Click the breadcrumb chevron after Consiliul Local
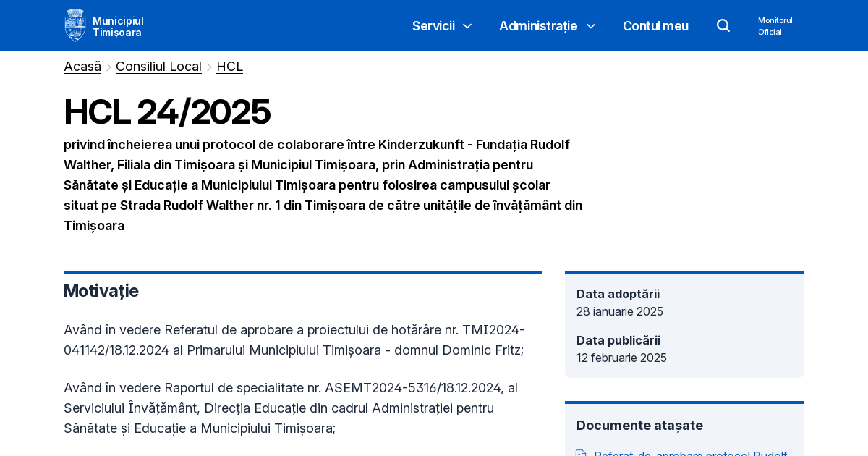 point(209,67)
